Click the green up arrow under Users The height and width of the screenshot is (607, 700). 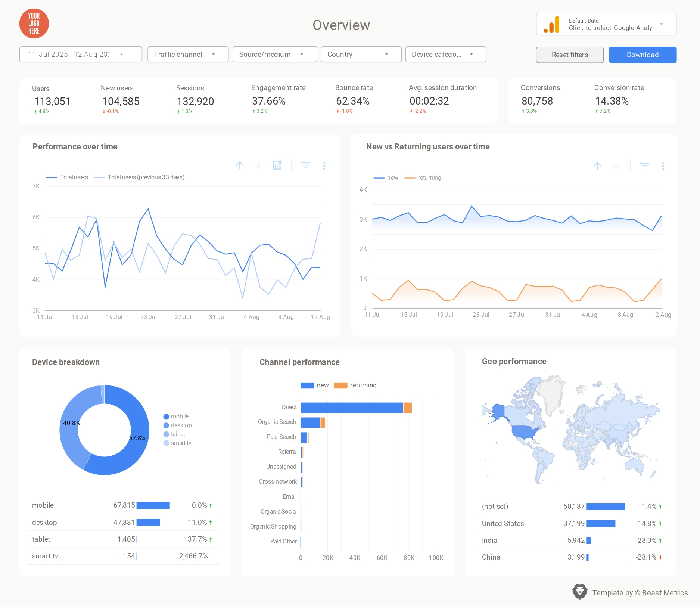point(35,112)
